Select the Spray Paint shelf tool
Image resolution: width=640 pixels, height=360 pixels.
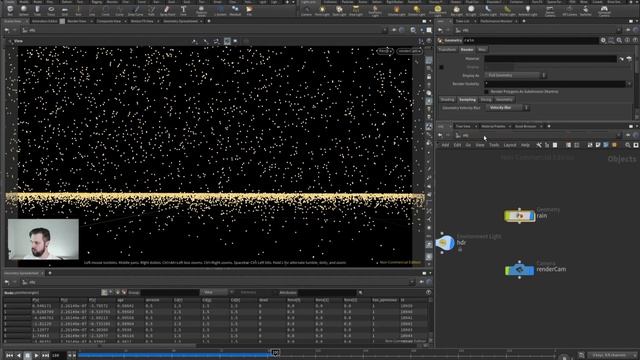click(x=167, y=10)
